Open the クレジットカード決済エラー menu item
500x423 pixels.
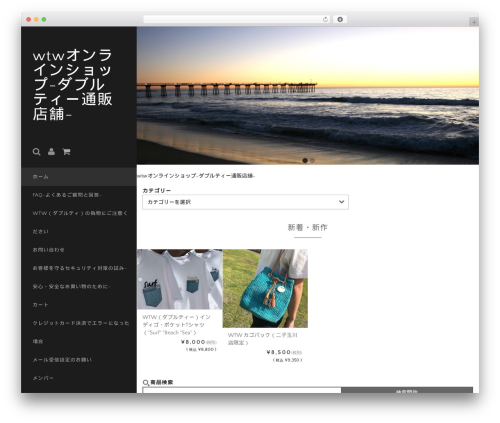click(x=81, y=332)
